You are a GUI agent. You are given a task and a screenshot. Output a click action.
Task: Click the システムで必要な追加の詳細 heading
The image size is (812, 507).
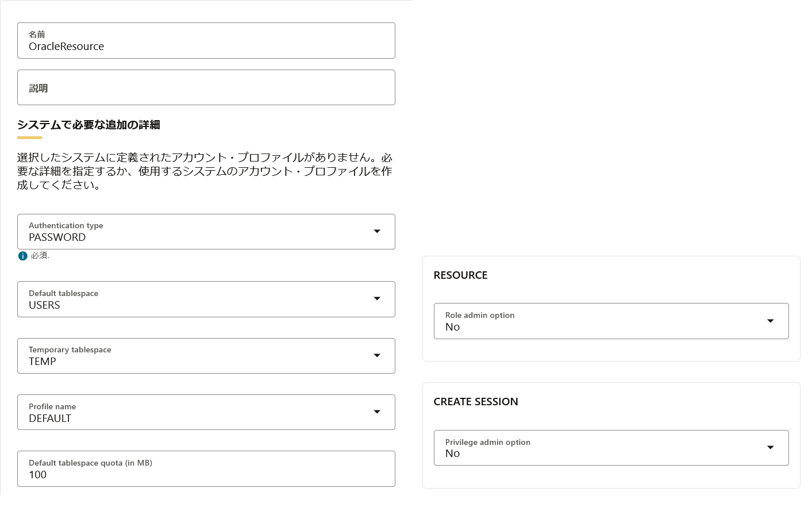pyautogui.click(x=88, y=125)
